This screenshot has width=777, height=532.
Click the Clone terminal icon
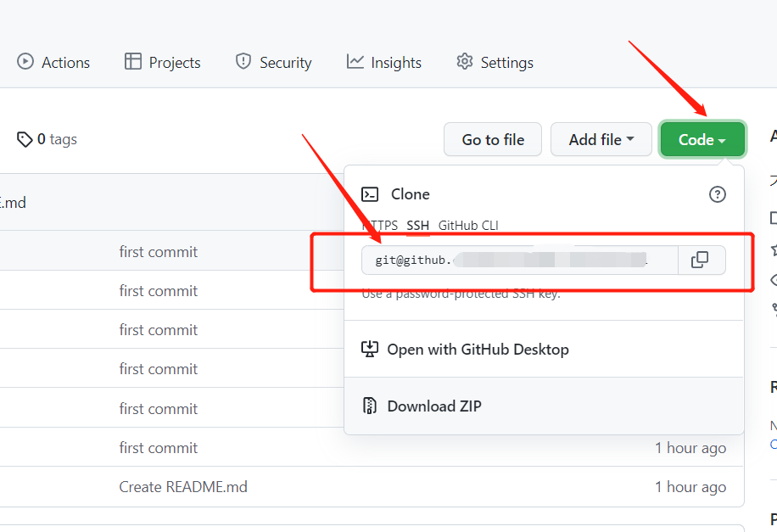pyautogui.click(x=370, y=194)
